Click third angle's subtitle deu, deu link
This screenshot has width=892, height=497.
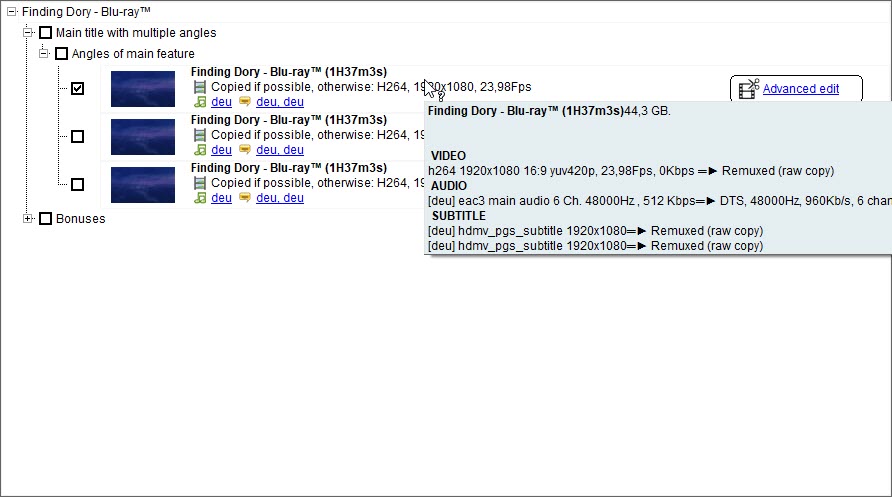(280, 197)
